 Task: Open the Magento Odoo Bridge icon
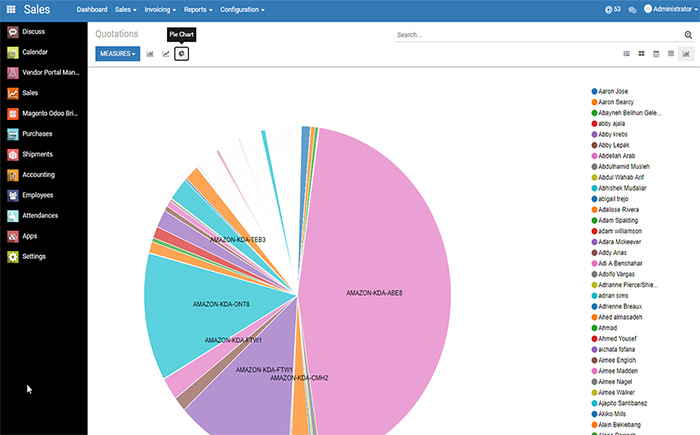point(13,114)
